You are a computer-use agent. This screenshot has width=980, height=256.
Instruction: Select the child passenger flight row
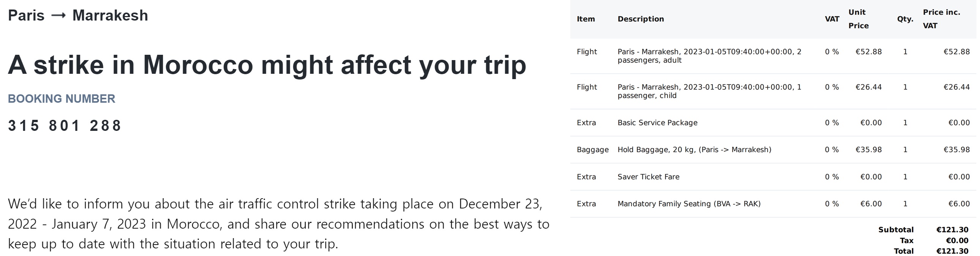[x=773, y=91]
